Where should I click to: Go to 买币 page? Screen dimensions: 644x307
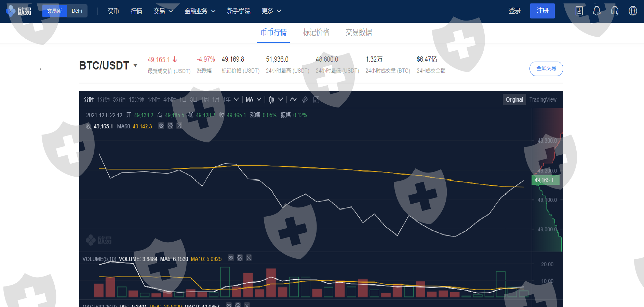(113, 11)
